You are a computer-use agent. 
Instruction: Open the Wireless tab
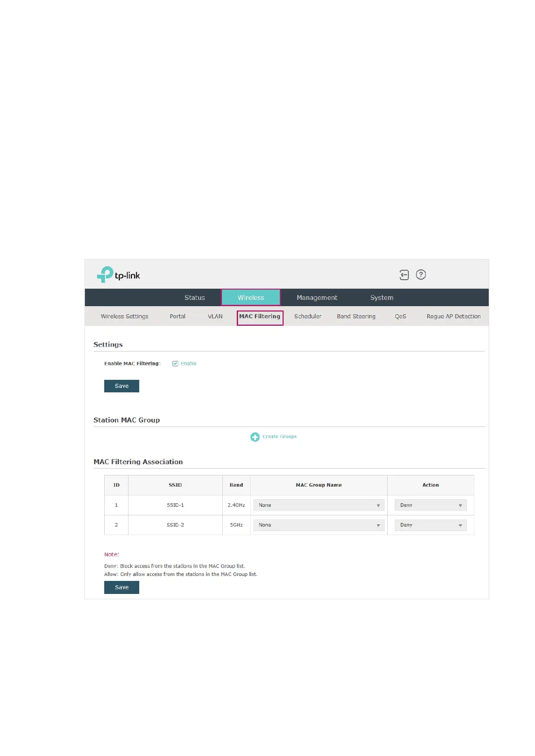(251, 298)
